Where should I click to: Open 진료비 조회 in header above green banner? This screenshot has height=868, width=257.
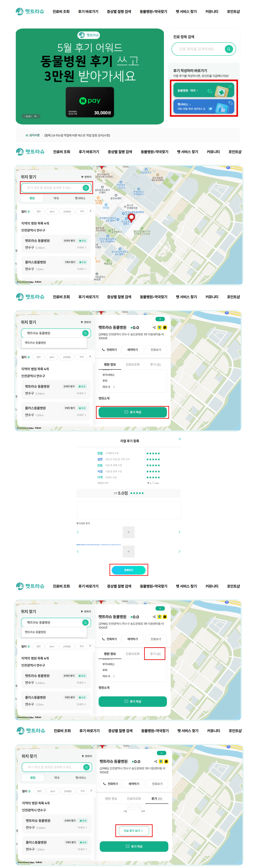pos(61,12)
